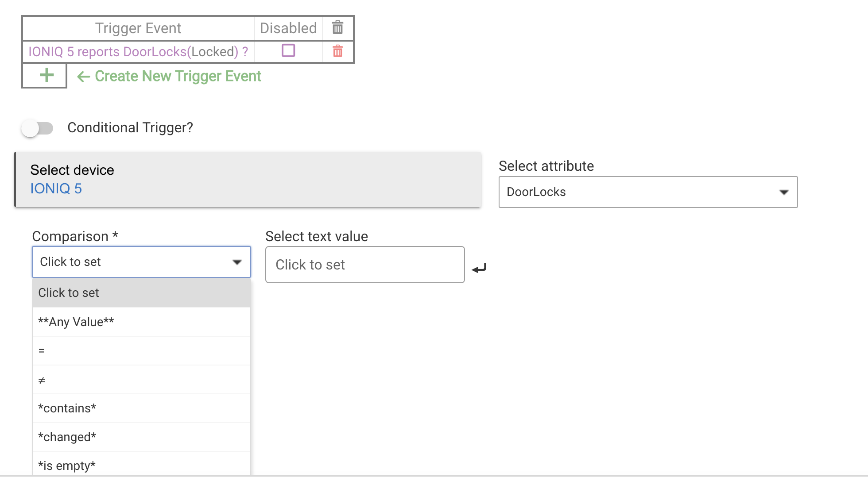The height and width of the screenshot is (477, 868).
Task: Click the Select device IONIQ 5 panel
Action: [x=248, y=180]
